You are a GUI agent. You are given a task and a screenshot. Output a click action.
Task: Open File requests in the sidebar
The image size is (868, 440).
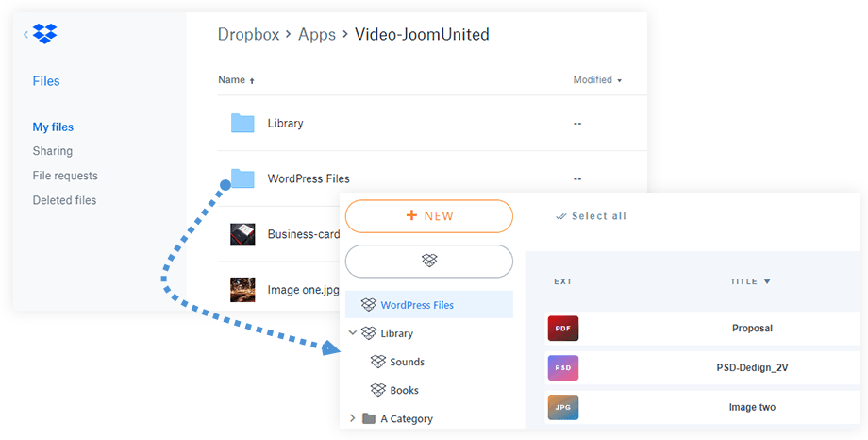(65, 176)
